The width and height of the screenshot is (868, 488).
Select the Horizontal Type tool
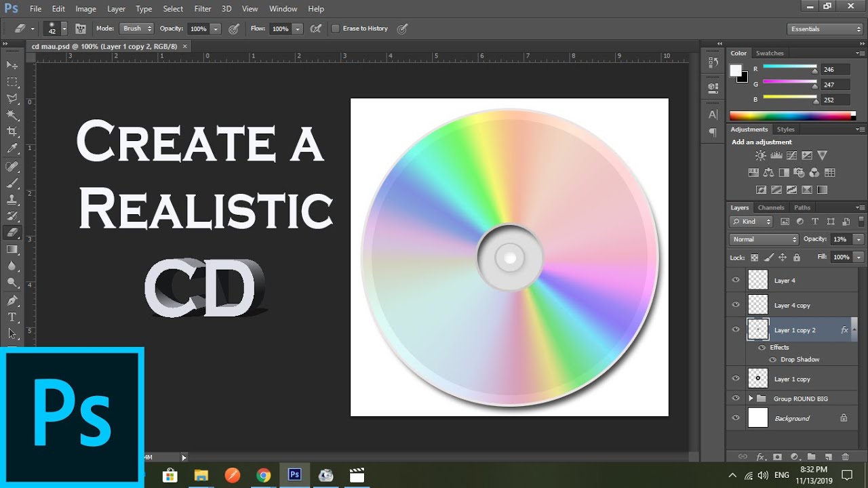[12, 317]
